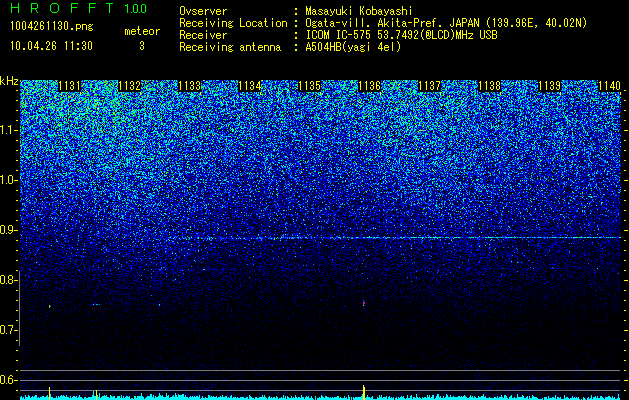Click the Ovserver field label
The height and width of the screenshot is (400, 629).
[203, 11]
